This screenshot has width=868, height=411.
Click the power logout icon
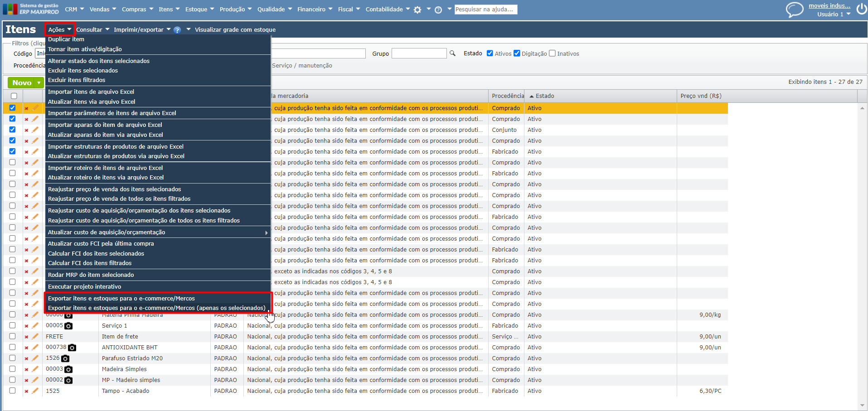click(x=861, y=9)
